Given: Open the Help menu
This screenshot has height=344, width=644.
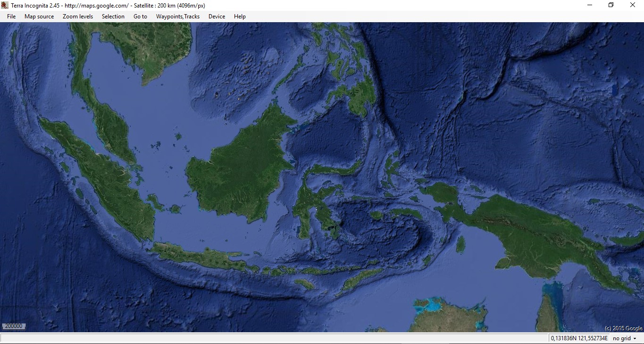Looking at the screenshot, I should (240, 17).
